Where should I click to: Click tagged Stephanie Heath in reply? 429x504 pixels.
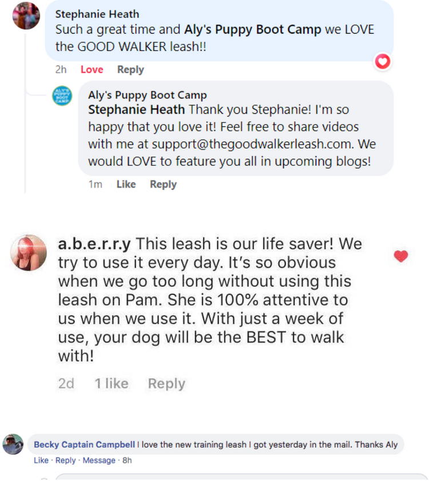click(x=137, y=110)
